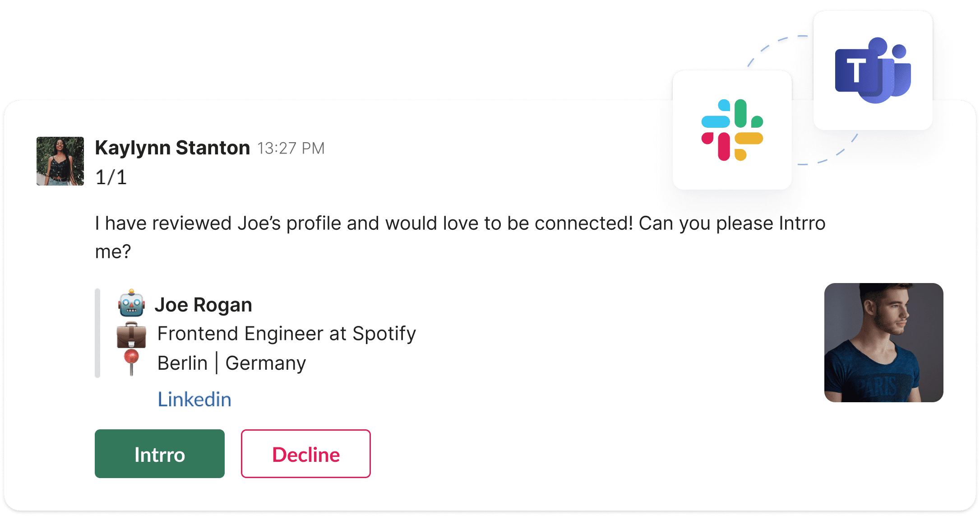Click the green Intrro button
The image size is (980, 516).
pyautogui.click(x=159, y=454)
